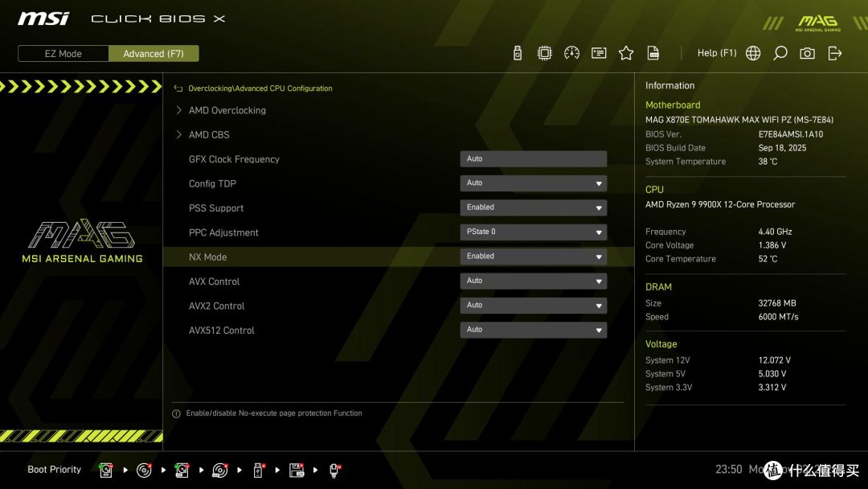Open the PSS Support dropdown

click(533, 208)
